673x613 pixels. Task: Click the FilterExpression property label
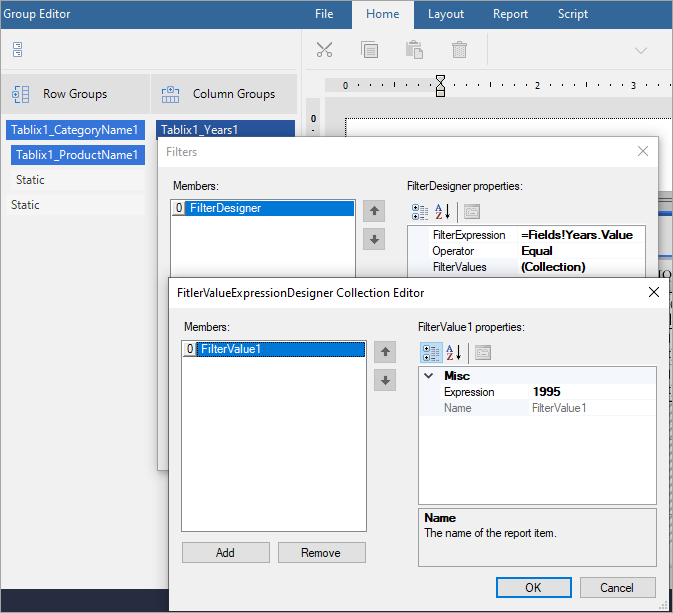[x=469, y=235]
